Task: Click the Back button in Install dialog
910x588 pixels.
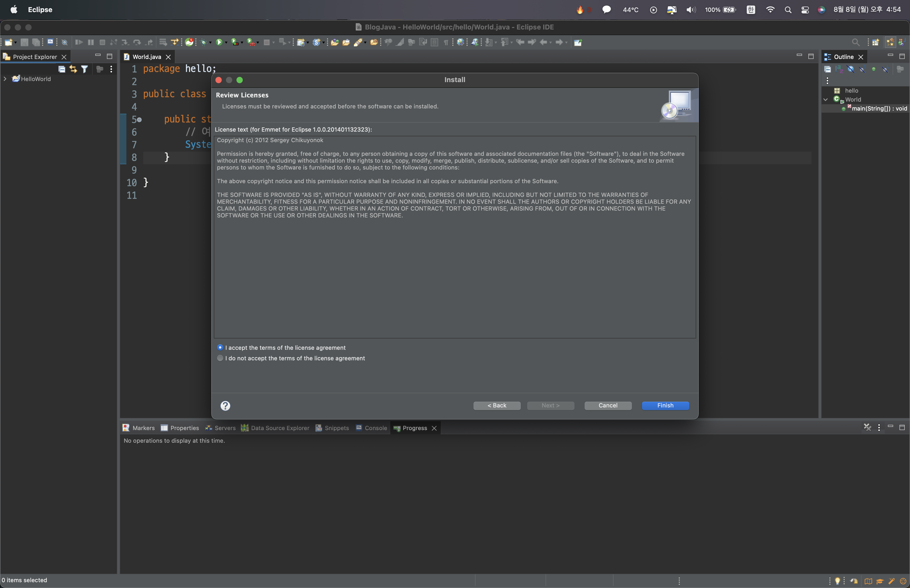Action: [496, 406]
